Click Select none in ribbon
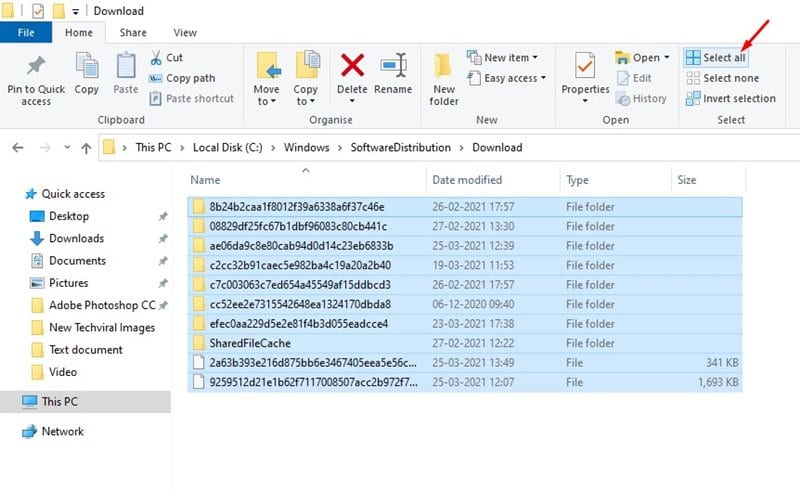 [x=722, y=78]
